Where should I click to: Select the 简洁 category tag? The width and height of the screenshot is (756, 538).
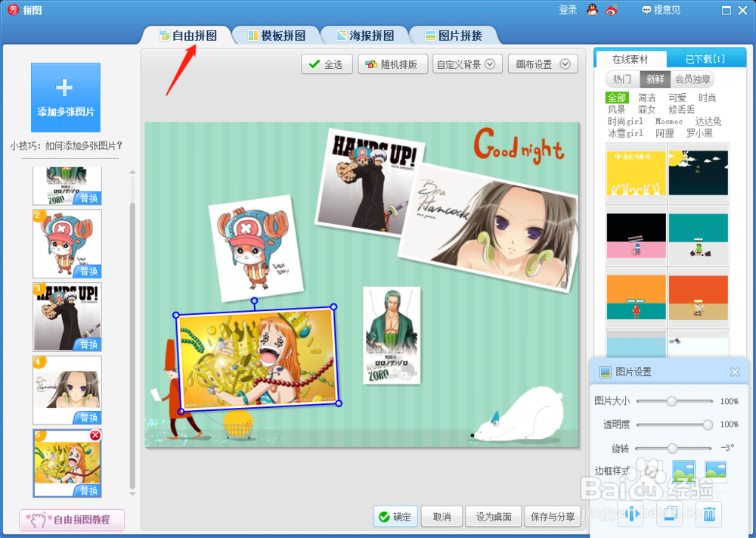[647, 98]
